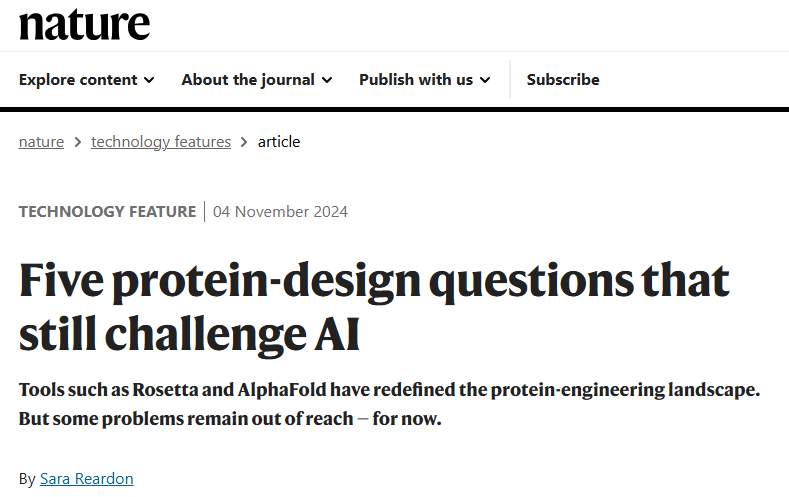The width and height of the screenshot is (789, 497).
Task: Open the Explore content menu
Action: (76, 80)
